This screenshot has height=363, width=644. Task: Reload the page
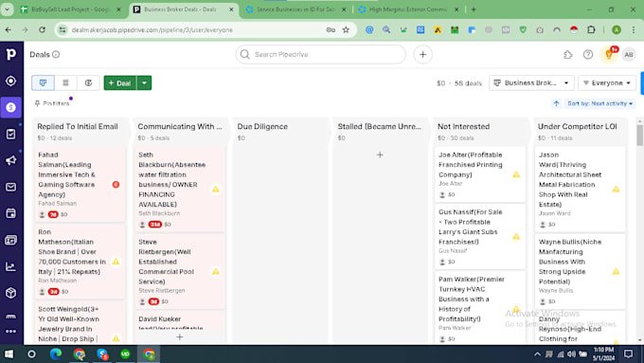[42, 29]
